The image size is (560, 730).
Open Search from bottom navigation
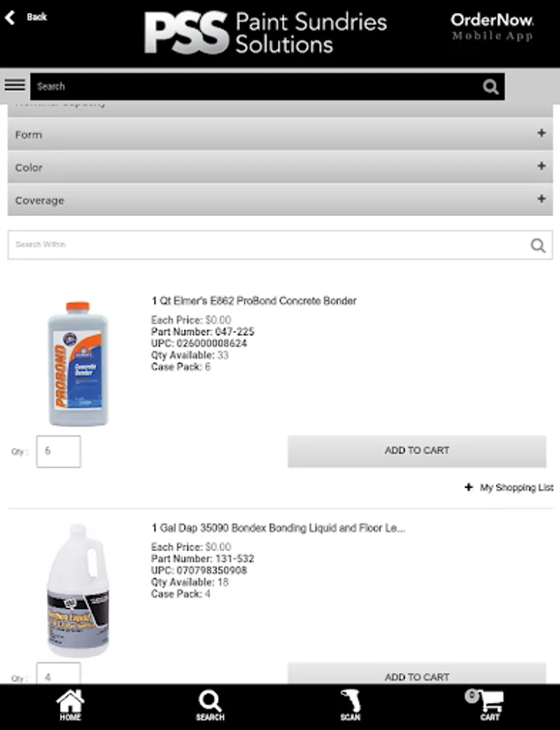coord(210,704)
